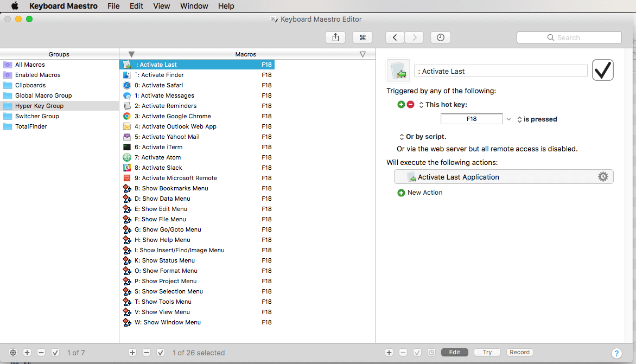Select 'B: Show Bookmarks Menu' macro

click(197, 188)
